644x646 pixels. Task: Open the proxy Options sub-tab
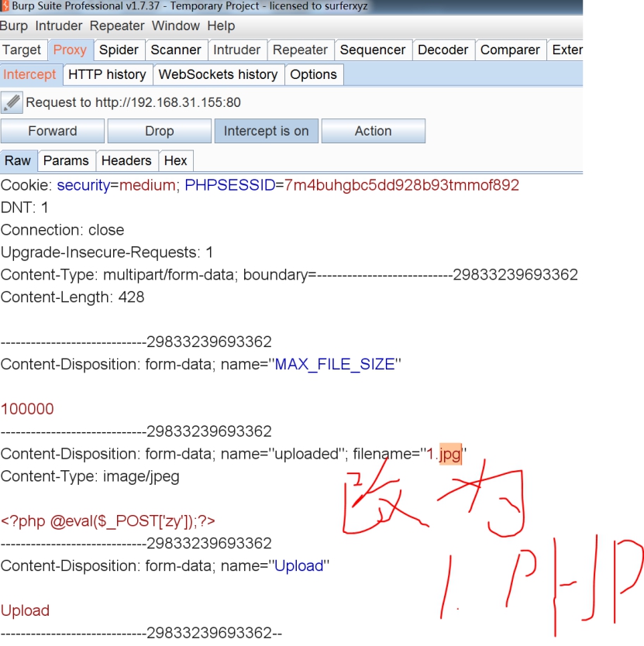(313, 74)
